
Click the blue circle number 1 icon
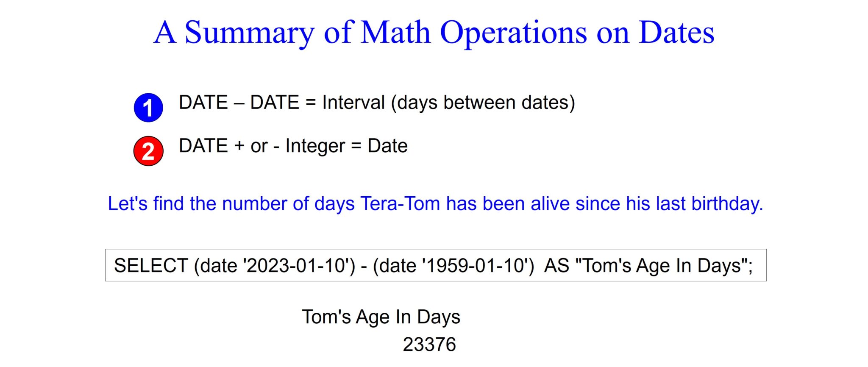pyautogui.click(x=148, y=108)
